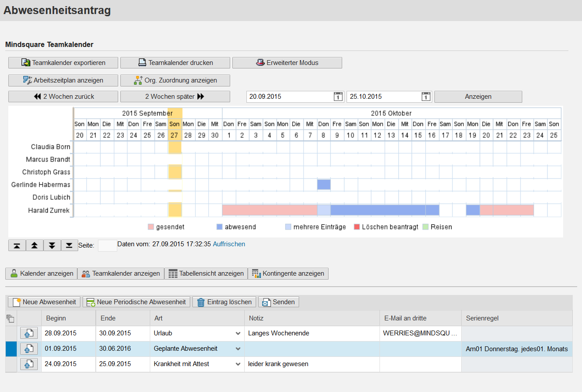Go one page up arrow icon
The image size is (582, 392).
pos(35,245)
